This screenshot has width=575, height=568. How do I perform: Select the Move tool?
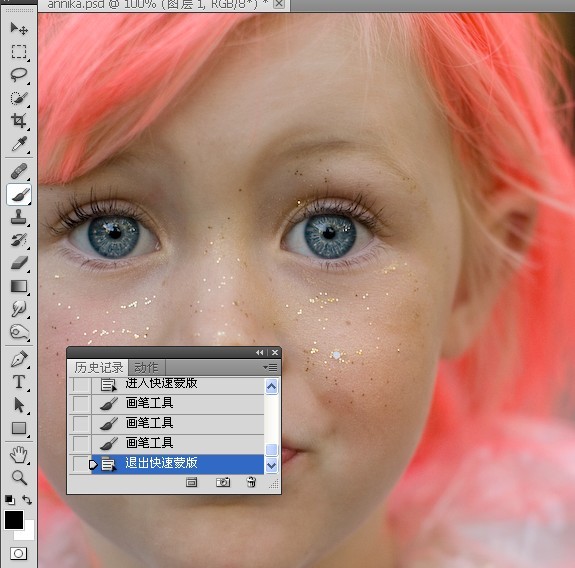point(19,29)
